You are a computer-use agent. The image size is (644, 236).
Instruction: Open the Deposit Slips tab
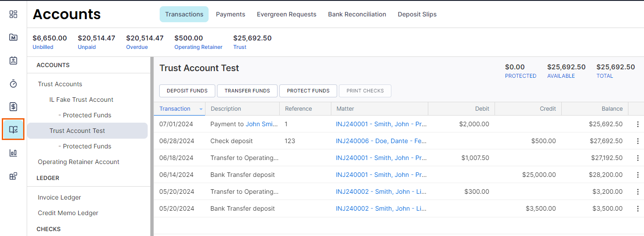click(x=417, y=14)
